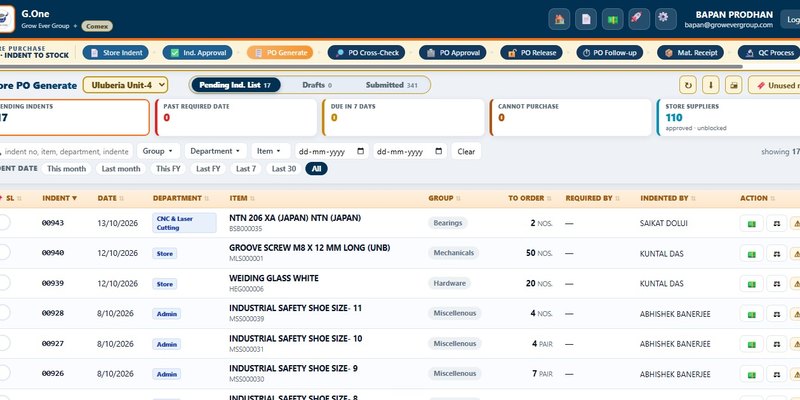800x400 pixels.
Task: Switch to the Drafts tab
Action: [x=317, y=85]
